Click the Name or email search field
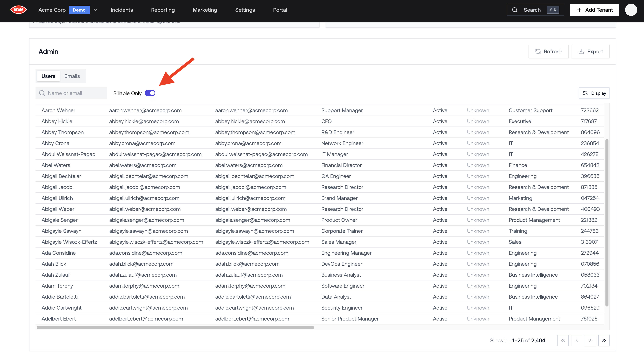The image size is (644, 354). pyautogui.click(x=71, y=93)
